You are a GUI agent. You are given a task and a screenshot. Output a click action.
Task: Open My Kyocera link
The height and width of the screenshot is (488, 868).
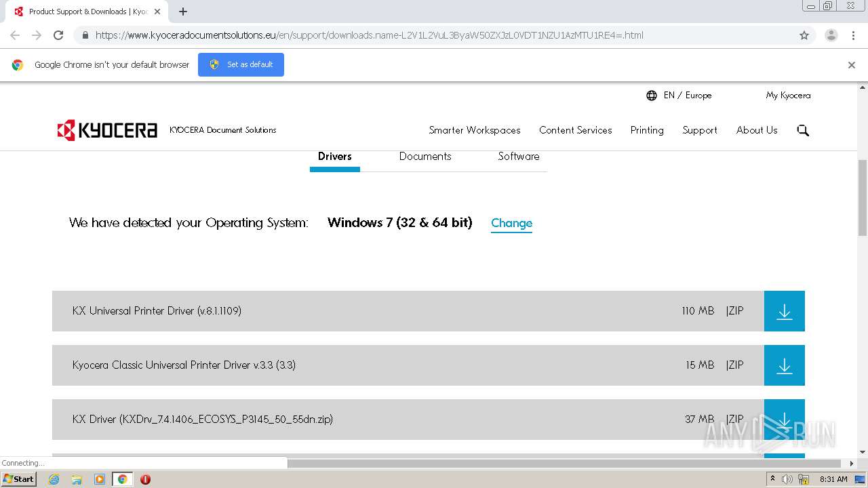pyautogui.click(x=788, y=96)
